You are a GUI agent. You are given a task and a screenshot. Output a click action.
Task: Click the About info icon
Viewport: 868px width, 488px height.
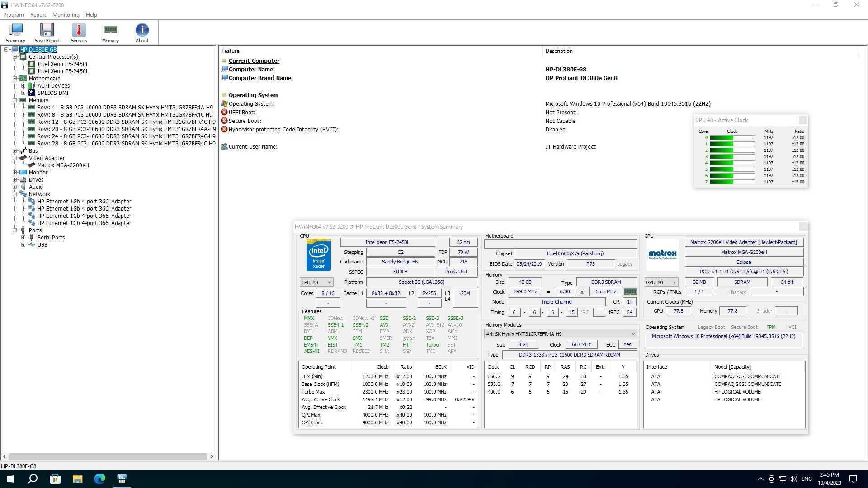142,33
